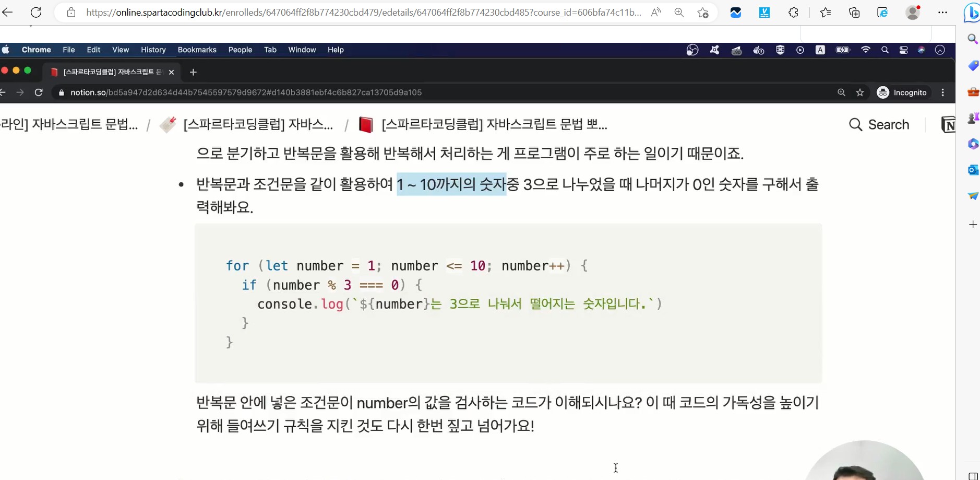Image resolution: width=980 pixels, height=480 pixels.
Task: Open the File menu
Action: click(69, 50)
